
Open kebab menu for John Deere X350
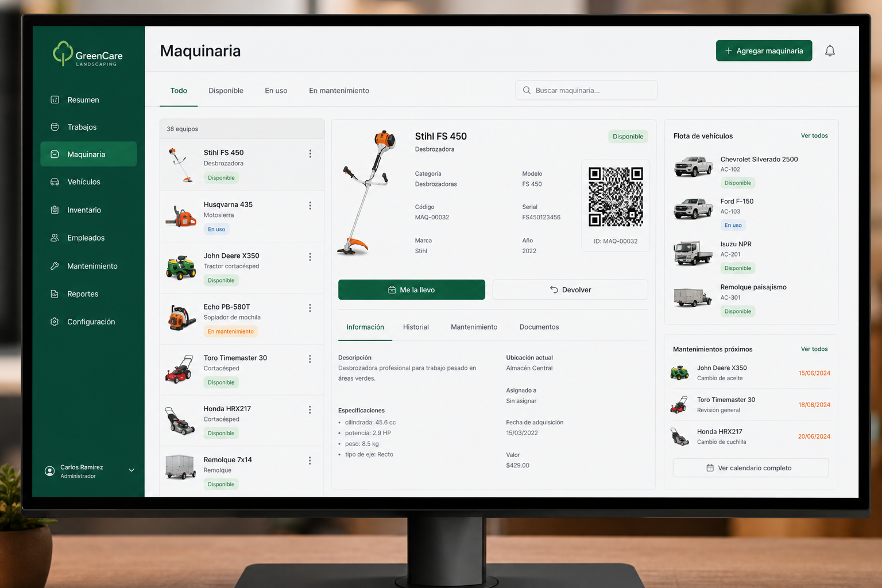(310, 257)
